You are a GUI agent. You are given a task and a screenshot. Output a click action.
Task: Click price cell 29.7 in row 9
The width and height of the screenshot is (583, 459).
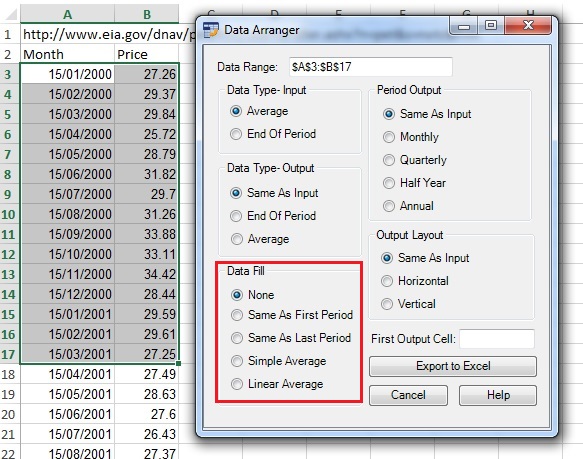click(147, 194)
